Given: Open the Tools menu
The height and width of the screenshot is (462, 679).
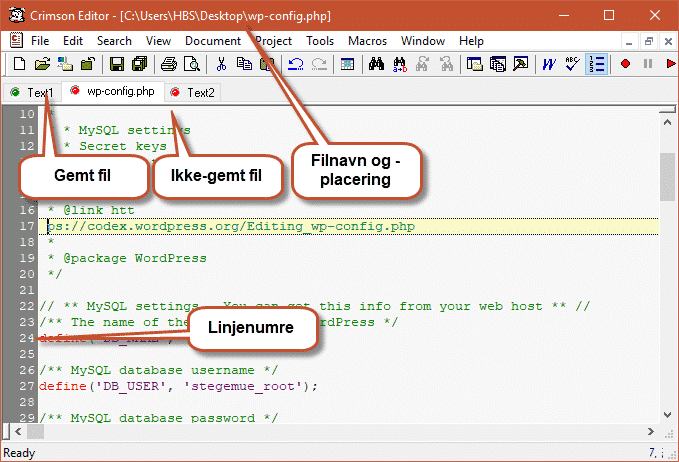Looking at the screenshot, I should (320, 41).
